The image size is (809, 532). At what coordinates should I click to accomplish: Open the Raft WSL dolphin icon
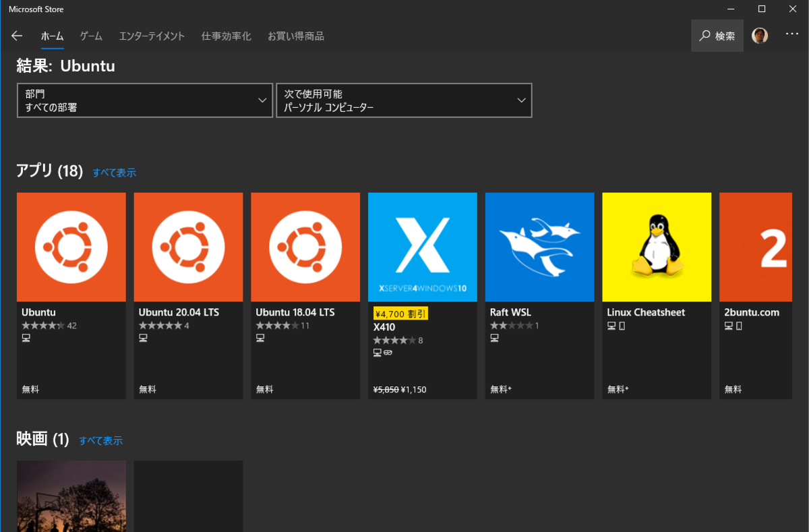click(x=540, y=247)
